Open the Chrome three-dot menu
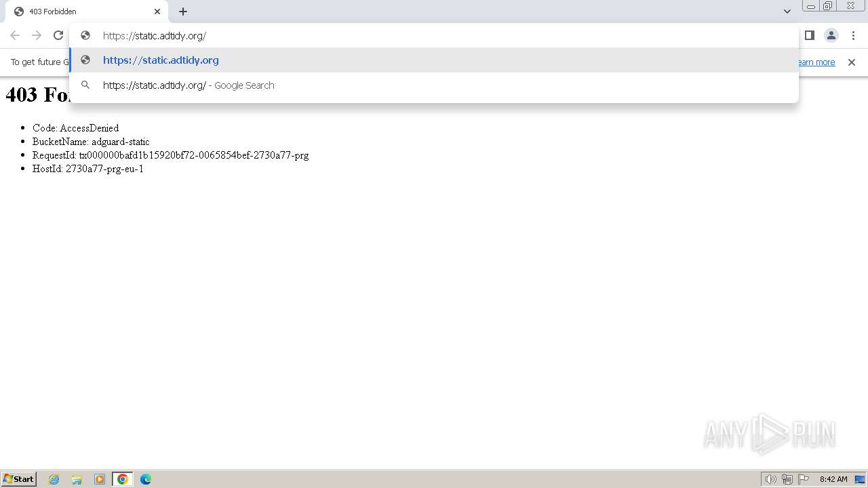868x488 pixels. tap(854, 35)
